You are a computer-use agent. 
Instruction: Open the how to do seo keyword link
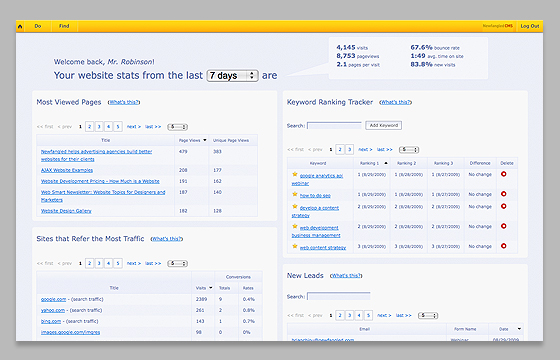(x=315, y=196)
